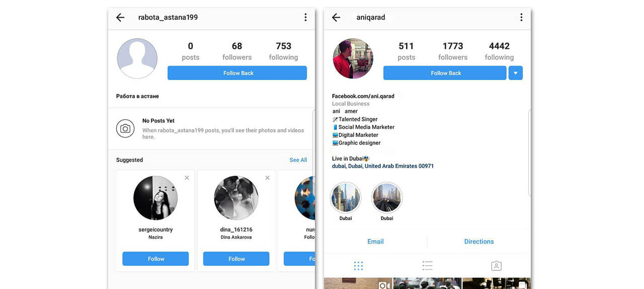Image resolution: width=644 pixels, height=289 pixels.
Task: Open the tagged photos tab
Action: coord(496,266)
